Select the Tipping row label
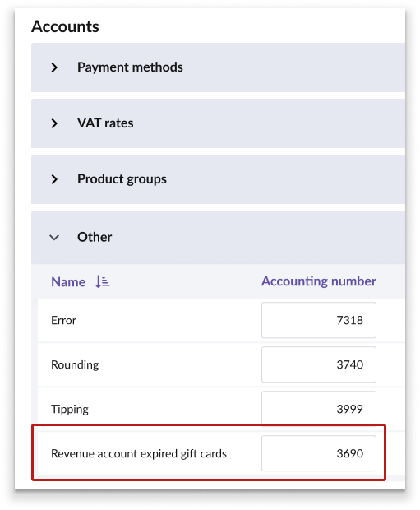This screenshot has height=510, width=420. (70, 409)
